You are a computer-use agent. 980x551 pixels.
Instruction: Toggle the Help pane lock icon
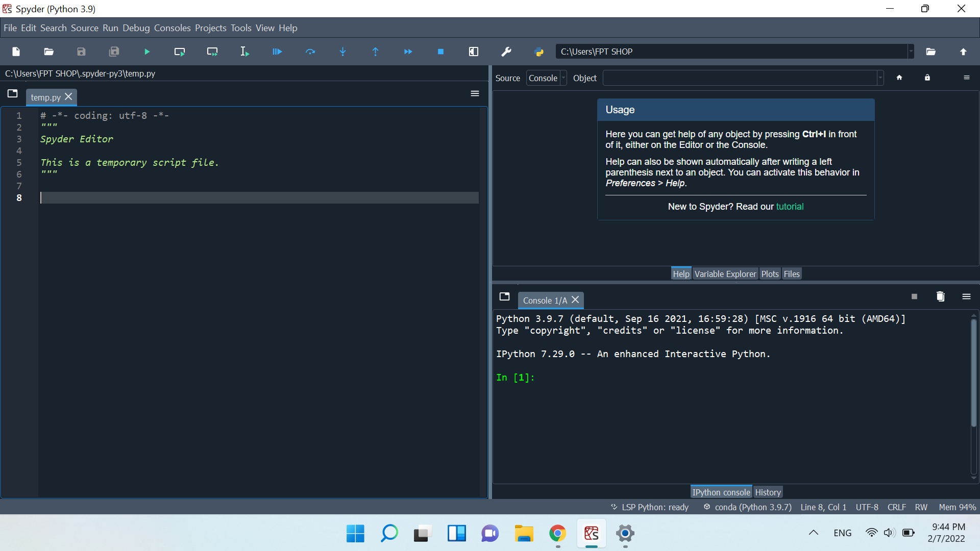(927, 78)
